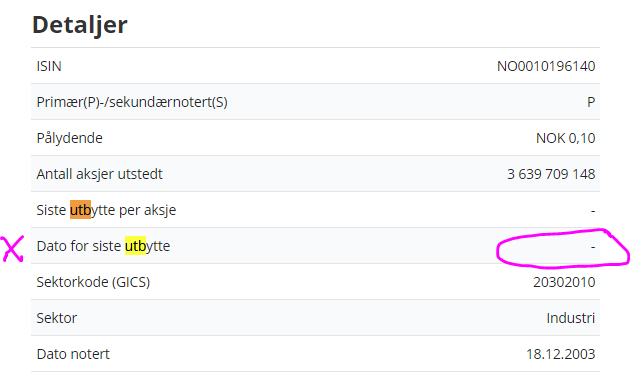630x383 pixels.
Task: Click the NOK 0,10 nominal value
Action: pos(565,138)
